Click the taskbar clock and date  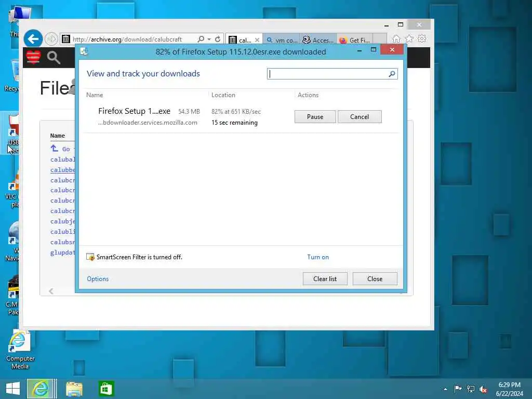pyautogui.click(x=509, y=389)
